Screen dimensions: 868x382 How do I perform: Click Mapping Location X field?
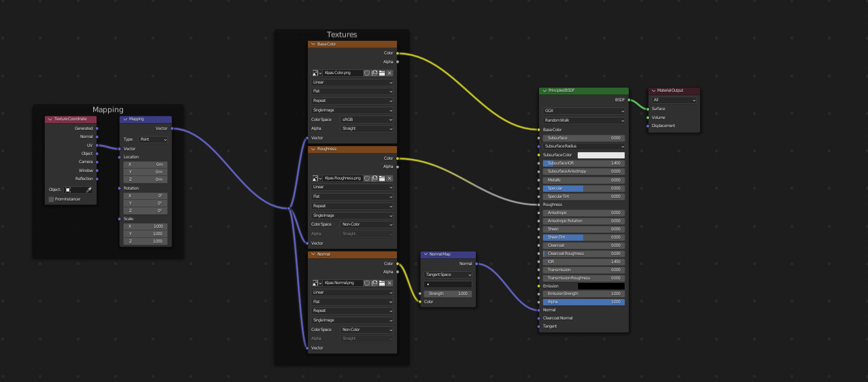[x=145, y=164]
